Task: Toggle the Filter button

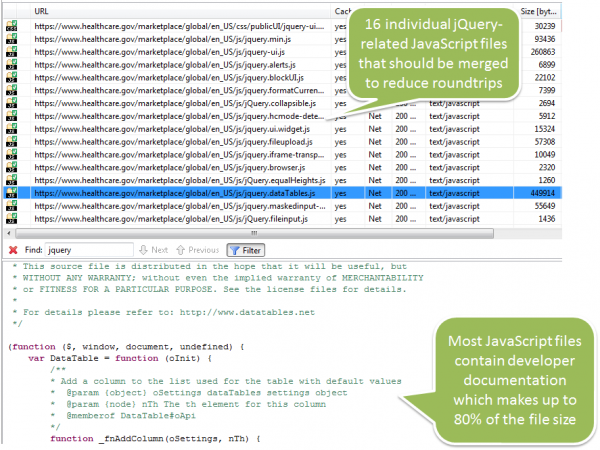Action: (246, 250)
